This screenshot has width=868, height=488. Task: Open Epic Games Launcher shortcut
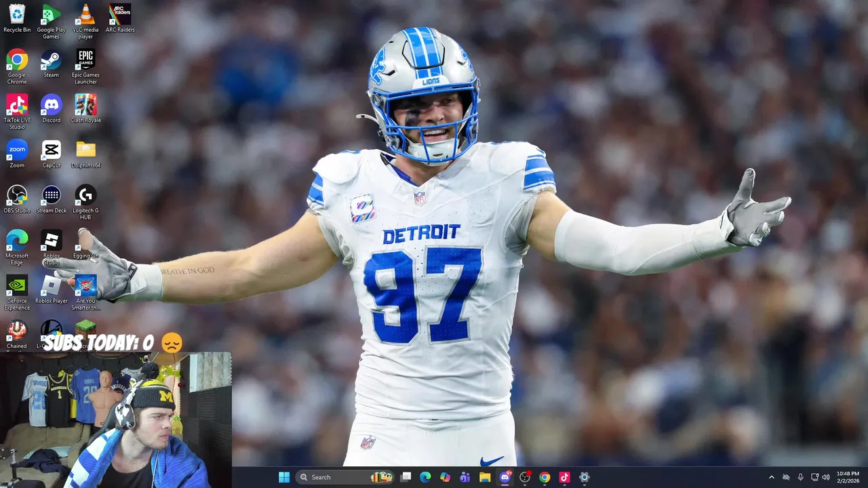[85, 67]
